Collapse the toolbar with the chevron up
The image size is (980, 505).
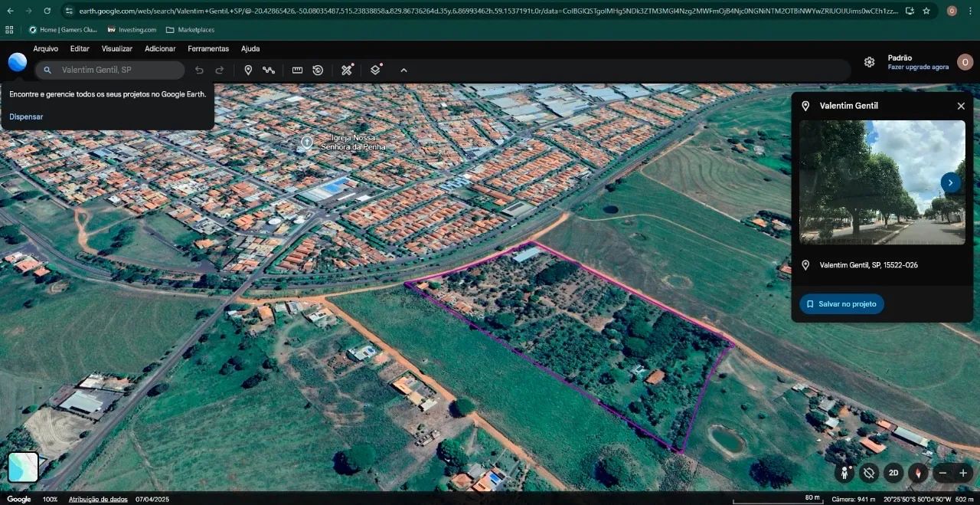403,70
